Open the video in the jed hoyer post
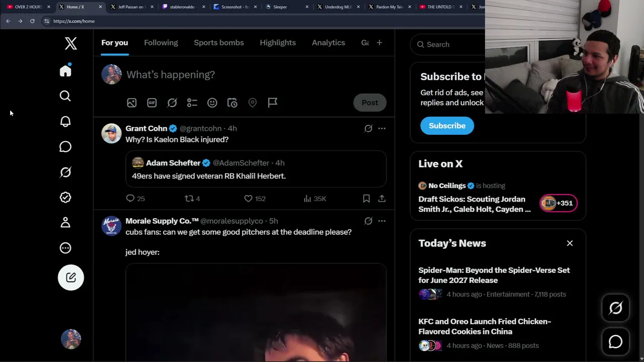Screen dimensions: 644x362 tap(256, 312)
